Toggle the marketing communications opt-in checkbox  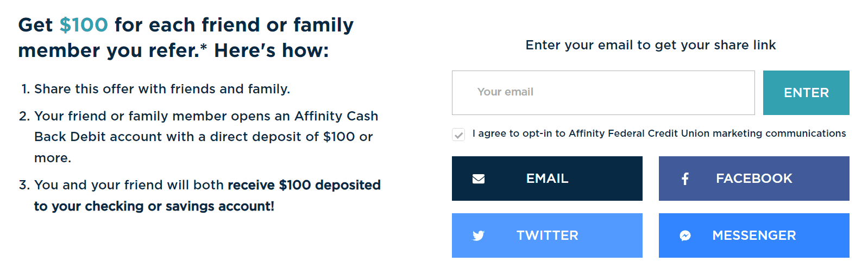click(459, 135)
